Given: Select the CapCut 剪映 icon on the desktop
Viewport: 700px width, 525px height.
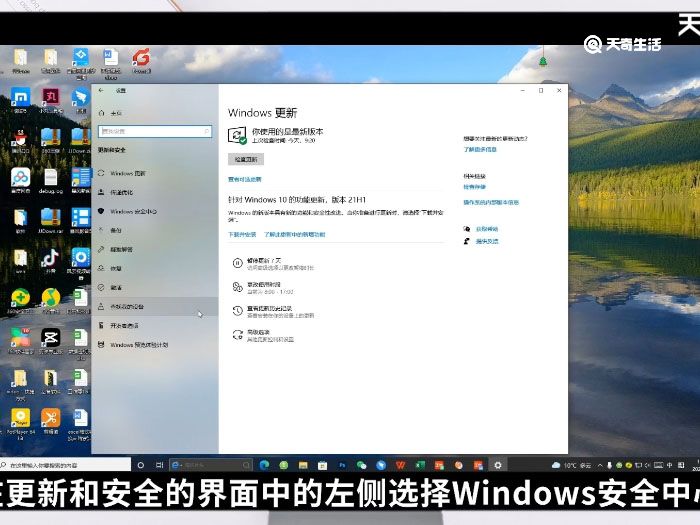Looking at the screenshot, I should tap(50, 341).
